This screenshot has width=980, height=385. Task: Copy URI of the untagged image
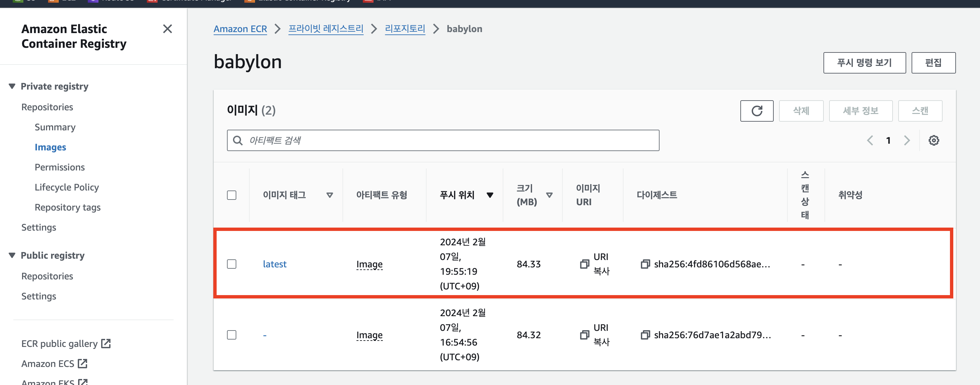[x=585, y=335]
